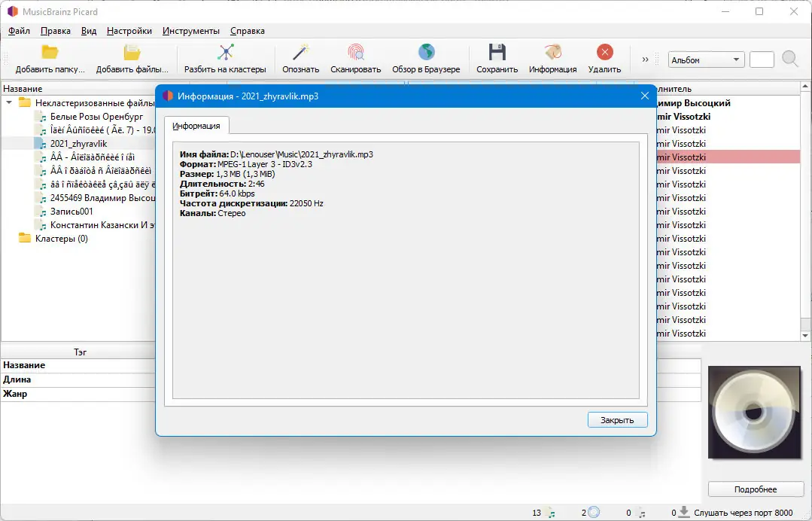812x521 pixels.
Task: Click the download status icon near port text
Action: (x=684, y=512)
